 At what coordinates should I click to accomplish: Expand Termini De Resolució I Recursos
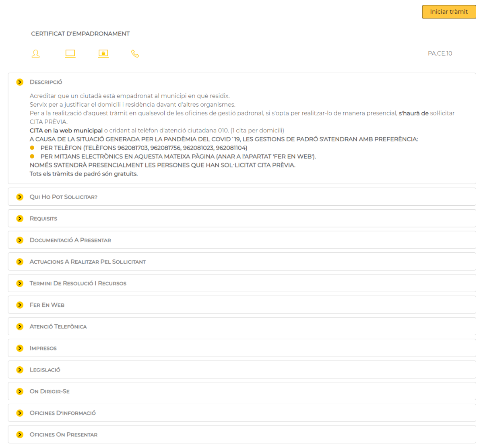(78, 283)
